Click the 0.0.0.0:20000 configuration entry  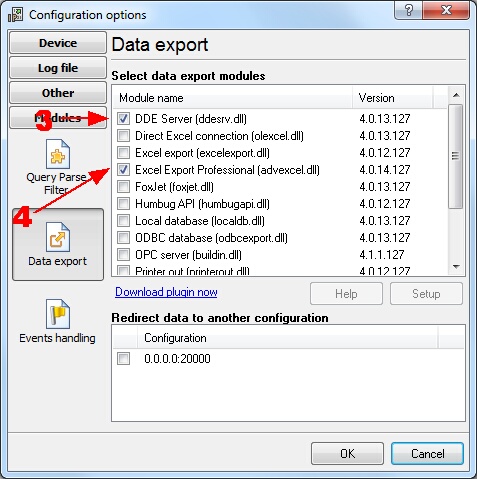click(x=177, y=359)
